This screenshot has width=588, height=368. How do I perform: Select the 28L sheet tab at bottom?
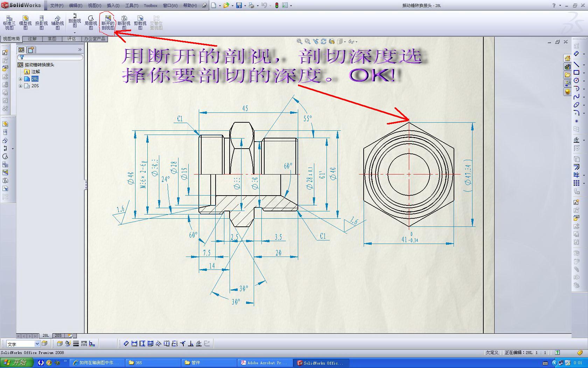(x=46, y=335)
